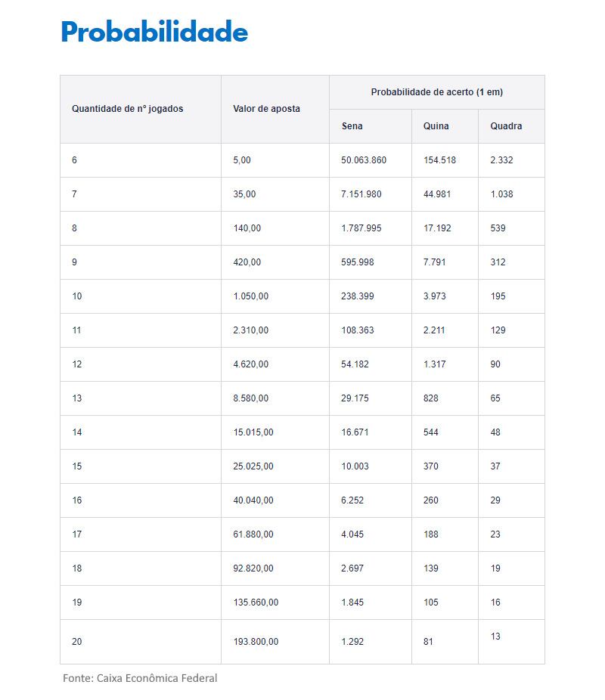Click the Quina value 1.317

pos(434,364)
